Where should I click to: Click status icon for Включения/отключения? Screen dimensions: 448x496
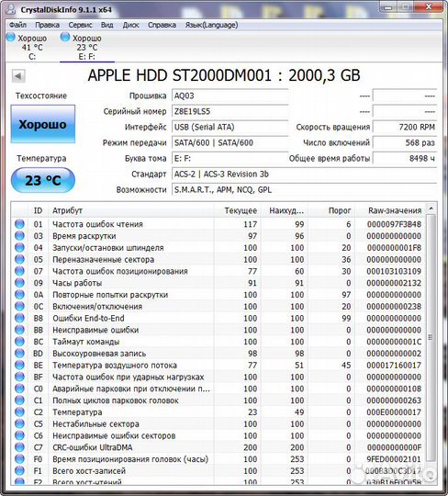(19, 306)
